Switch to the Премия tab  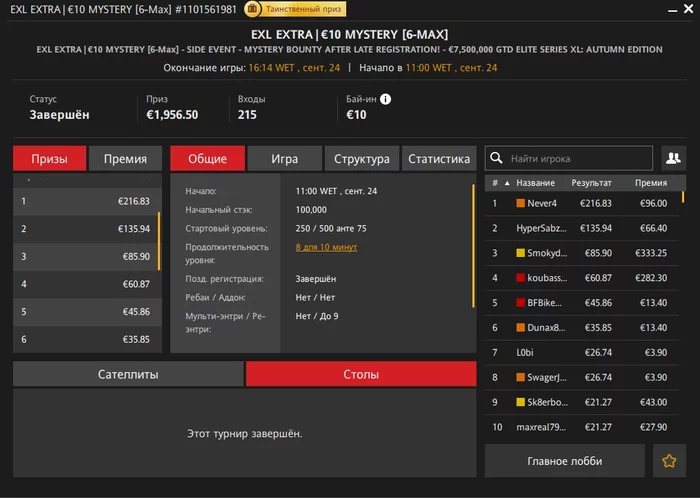coord(125,158)
